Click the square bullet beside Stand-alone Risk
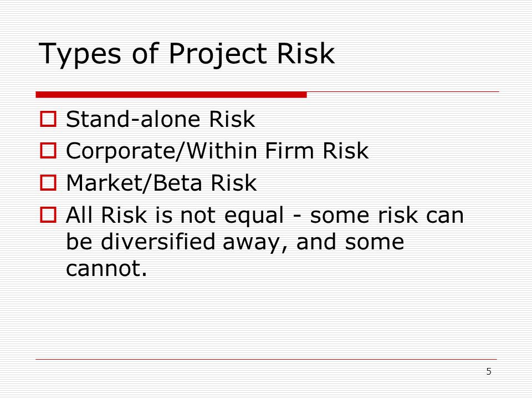This screenshot has height=399, width=532. tap(48, 119)
